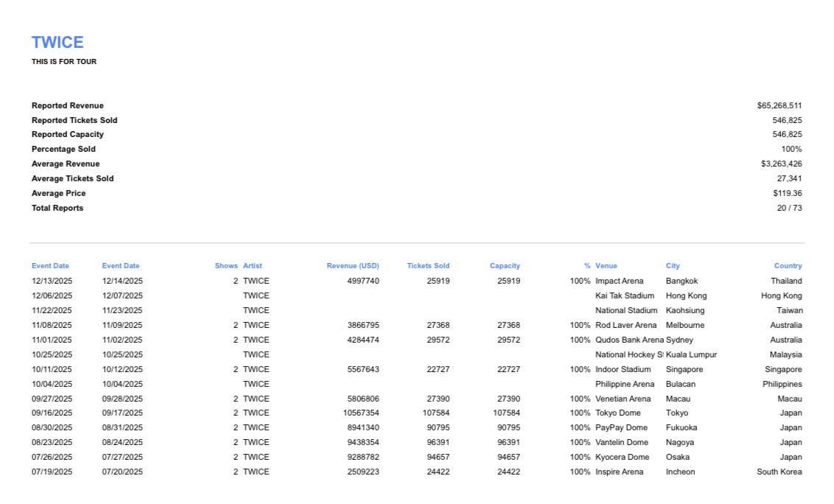Screen dimensions: 834x504
Task: Sort by the Venue column header
Action: click(606, 265)
